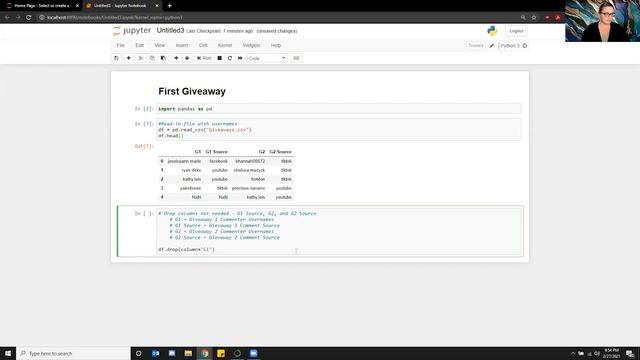Click the G1 Source column header
640x360 pixels.
click(x=216, y=151)
